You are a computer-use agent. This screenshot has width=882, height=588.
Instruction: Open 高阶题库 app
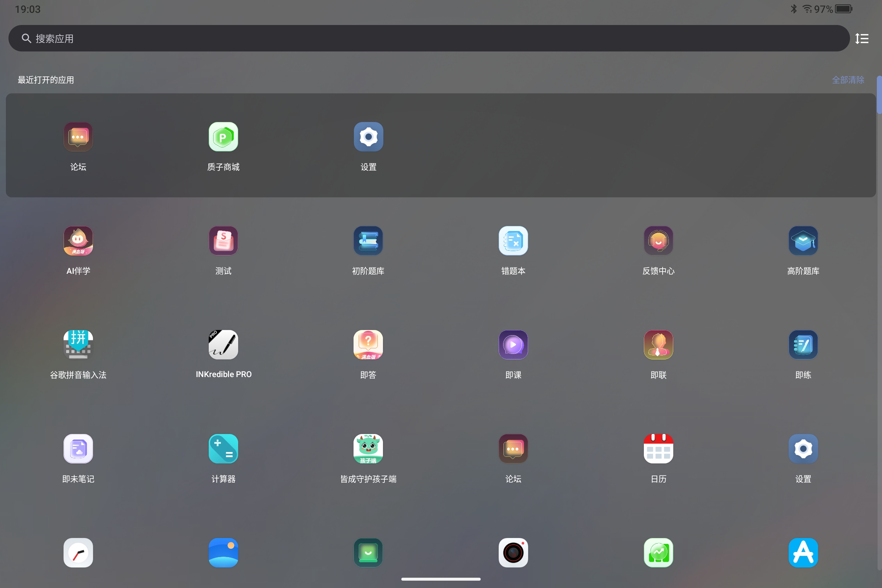point(803,241)
